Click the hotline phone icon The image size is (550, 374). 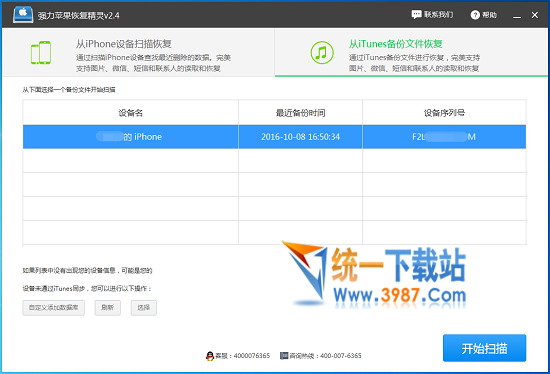tap(284, 356)
